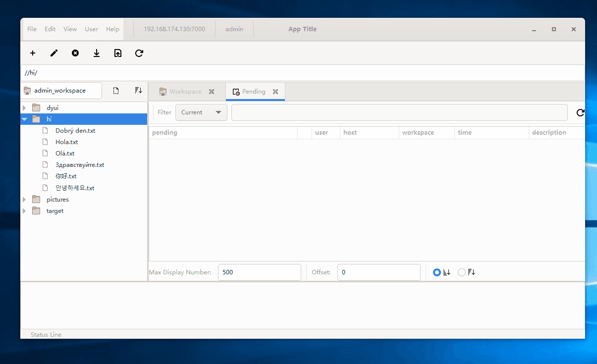Screen dimensions: 597x364
Task: Click the Offset input field
Action: (x=379, y=272)
